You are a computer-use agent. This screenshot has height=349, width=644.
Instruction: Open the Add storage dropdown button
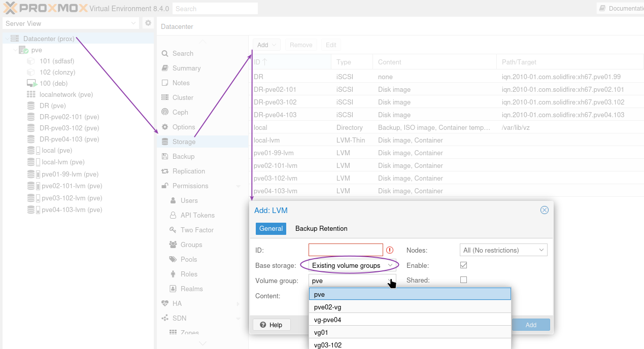266,45
